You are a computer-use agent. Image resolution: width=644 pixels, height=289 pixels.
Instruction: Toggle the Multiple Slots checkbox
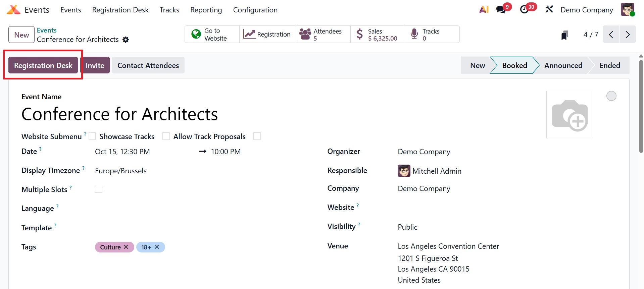pos(99,189)
